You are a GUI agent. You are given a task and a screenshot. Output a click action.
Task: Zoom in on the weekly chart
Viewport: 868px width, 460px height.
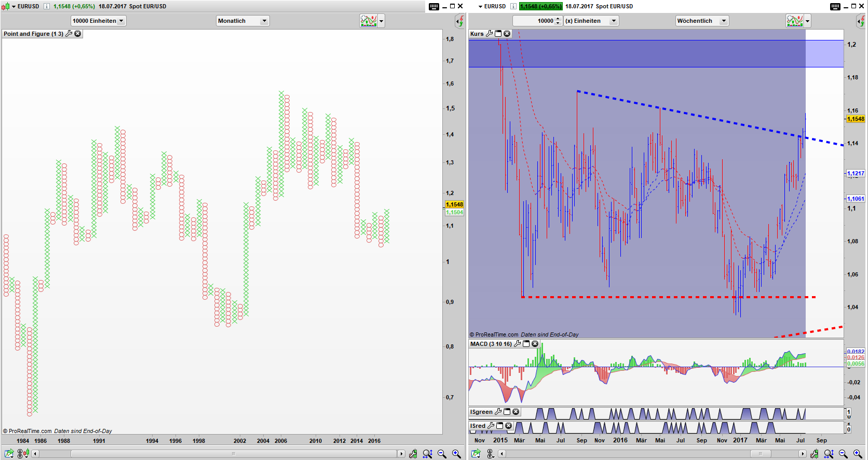click(x=858, y=454)
